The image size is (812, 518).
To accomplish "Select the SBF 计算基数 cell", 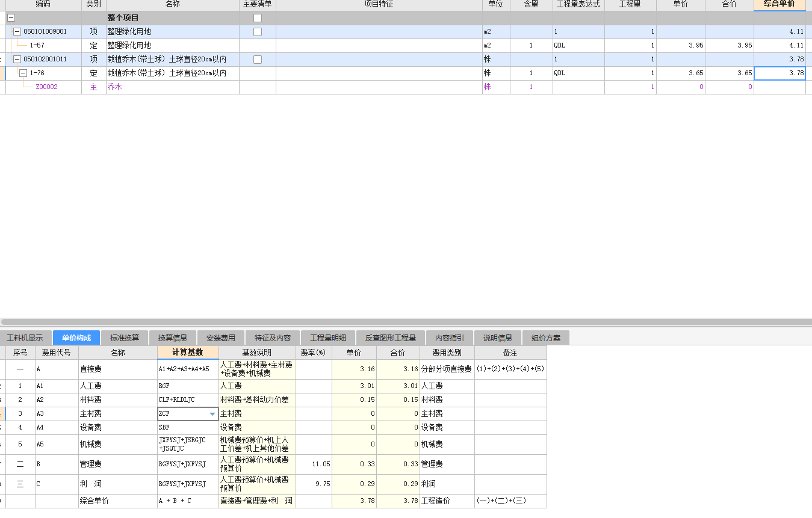I will [188, 428].
